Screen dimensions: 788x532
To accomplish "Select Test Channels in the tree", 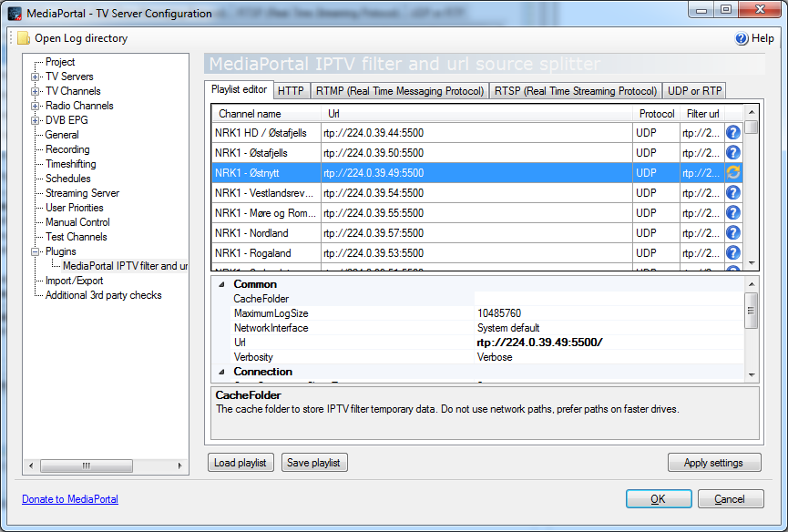I will [77, 237].
